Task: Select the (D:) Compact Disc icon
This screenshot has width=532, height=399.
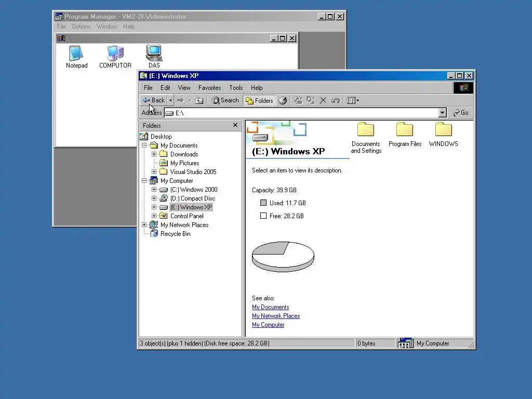Action: pyautogui.click(x=164, y=198)
